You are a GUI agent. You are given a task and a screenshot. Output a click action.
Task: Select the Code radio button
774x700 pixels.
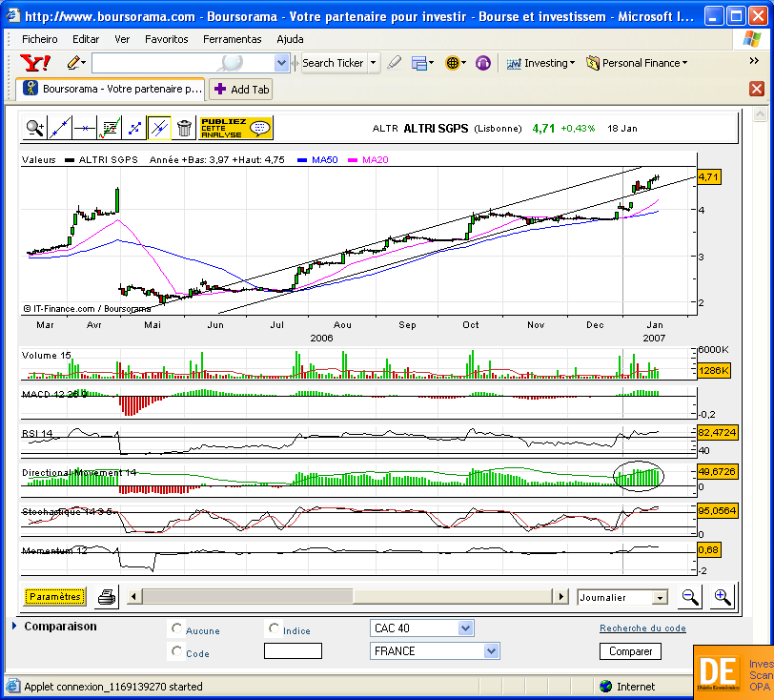pos(176,651)
